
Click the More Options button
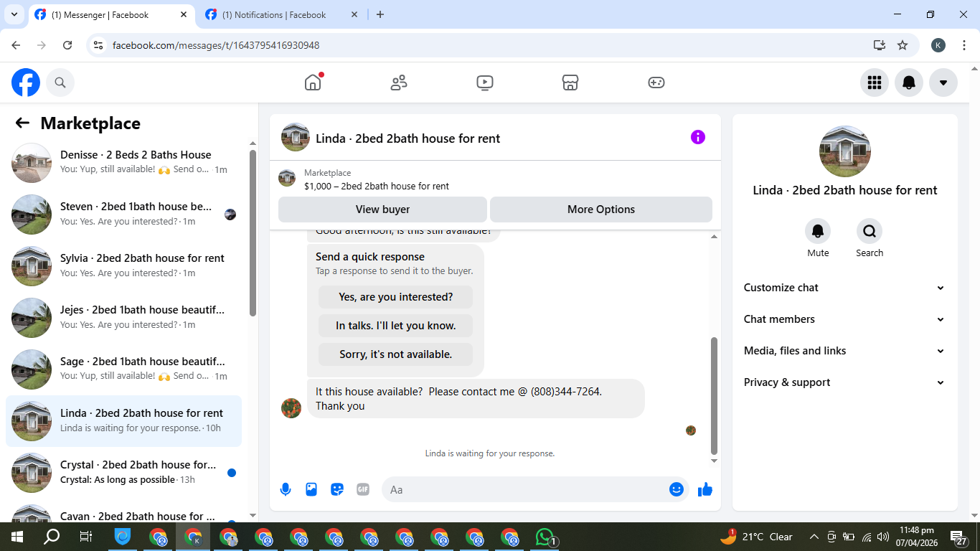click(601, 209)
